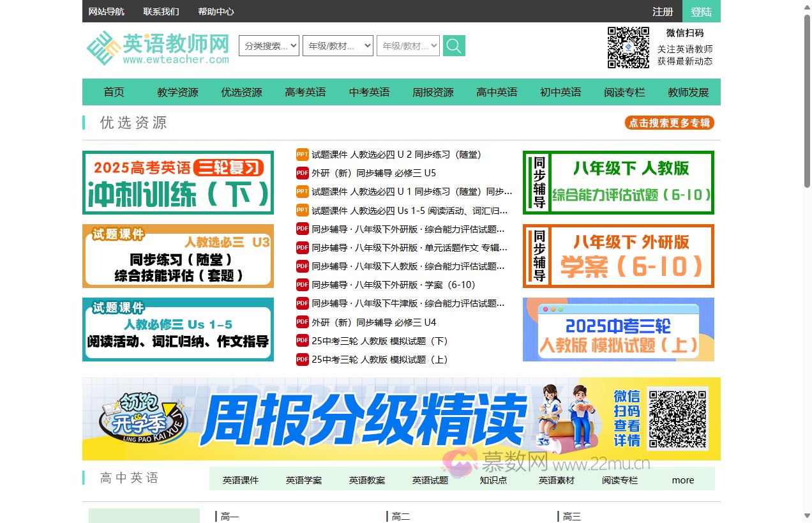Viewport: 812px width, 523px height.
Task: Click PPT icon beside 人教选必四 Us 1-5 item
Action: 303,210
